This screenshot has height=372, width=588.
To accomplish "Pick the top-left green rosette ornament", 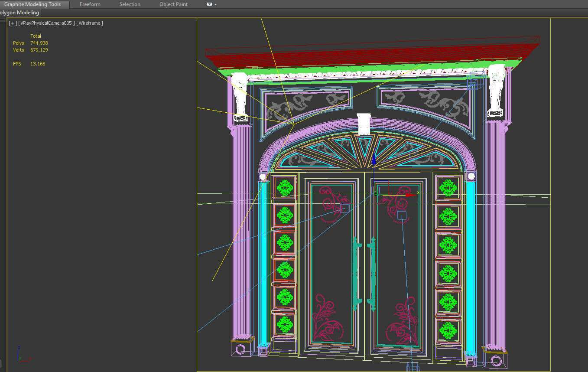I will (x=285, y=188).
